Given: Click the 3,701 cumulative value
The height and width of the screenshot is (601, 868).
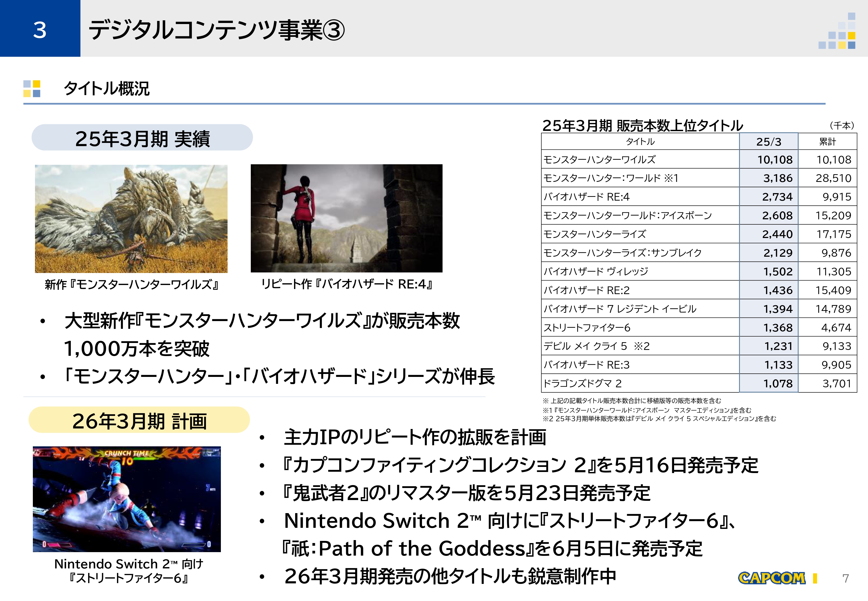Looking at the screenshot, I should pyautogui.click(x=837, y=383).
